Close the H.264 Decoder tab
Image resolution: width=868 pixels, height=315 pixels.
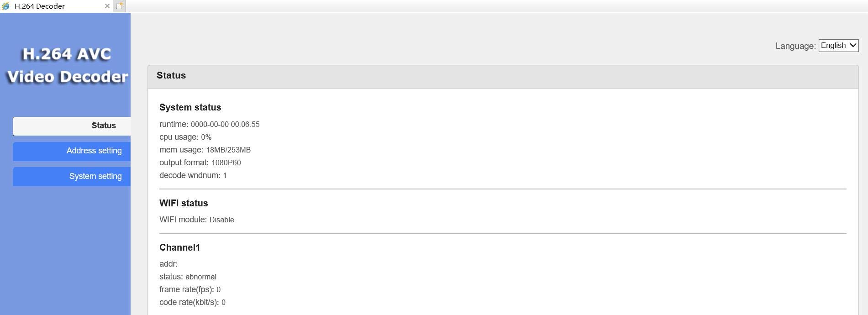click(107, 6)
